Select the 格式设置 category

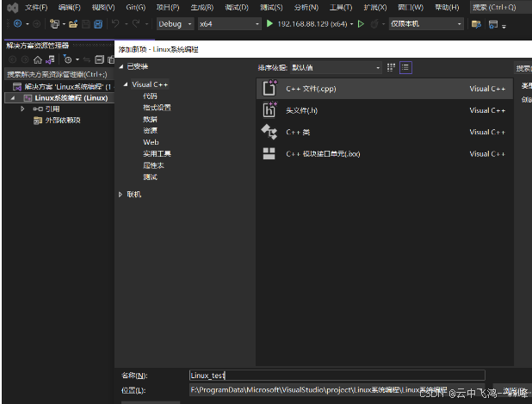(157, 108)
